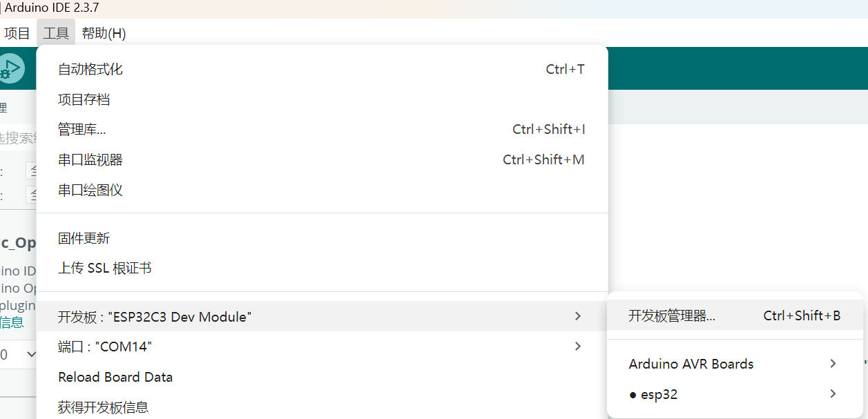This screenshot has width=868, height=419.
Task: Expand 开发板 ESP32C3 Dev Module submenu
Action: [322, 316]
